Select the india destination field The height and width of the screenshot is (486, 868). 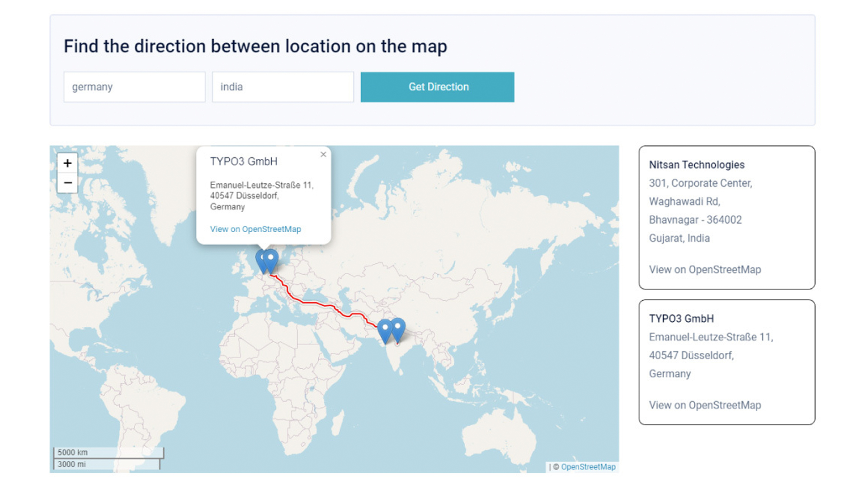coord(283,87)
